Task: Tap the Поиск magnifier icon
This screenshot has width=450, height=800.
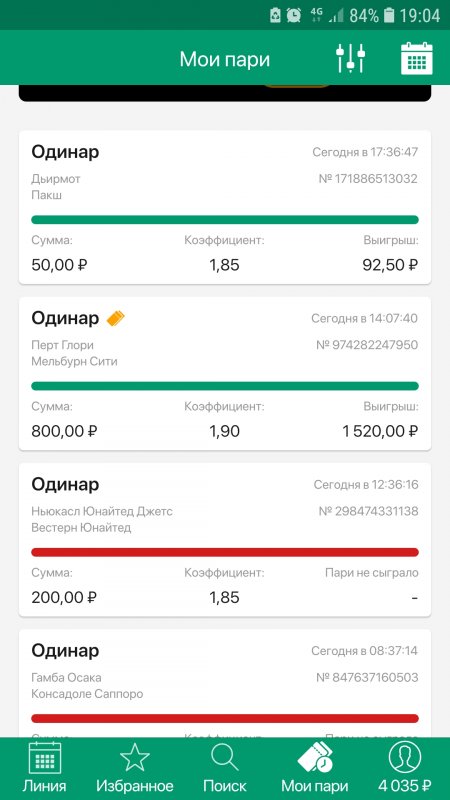Action: click(225, 758)
